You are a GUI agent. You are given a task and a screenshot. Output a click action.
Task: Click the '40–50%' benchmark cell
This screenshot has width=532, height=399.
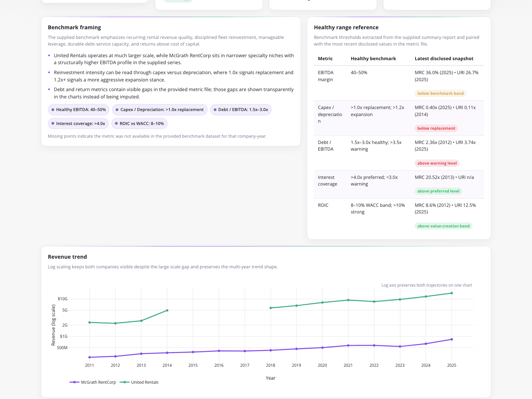(x=359, y=72)
